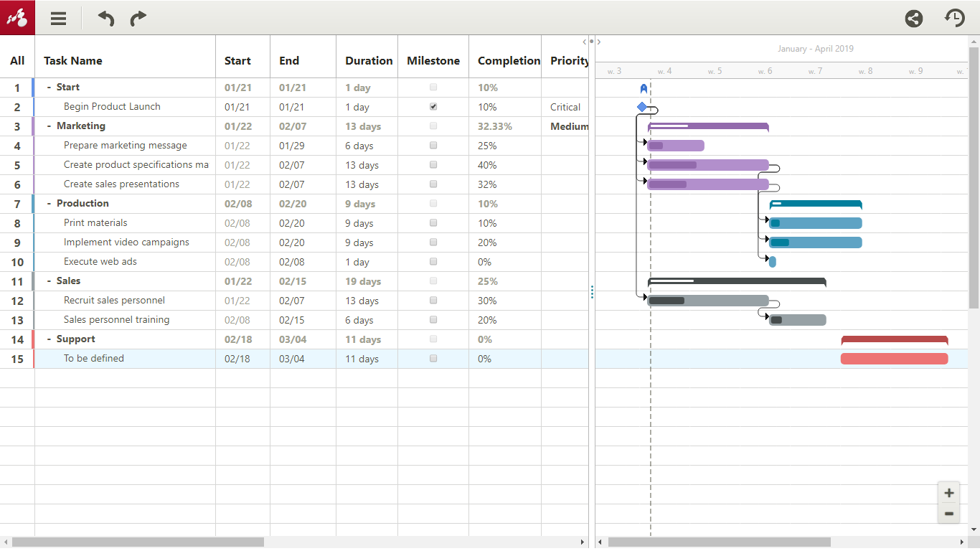Click the red Support bar in Gantt
980x551 pixels.
click(x=894, y=359)
